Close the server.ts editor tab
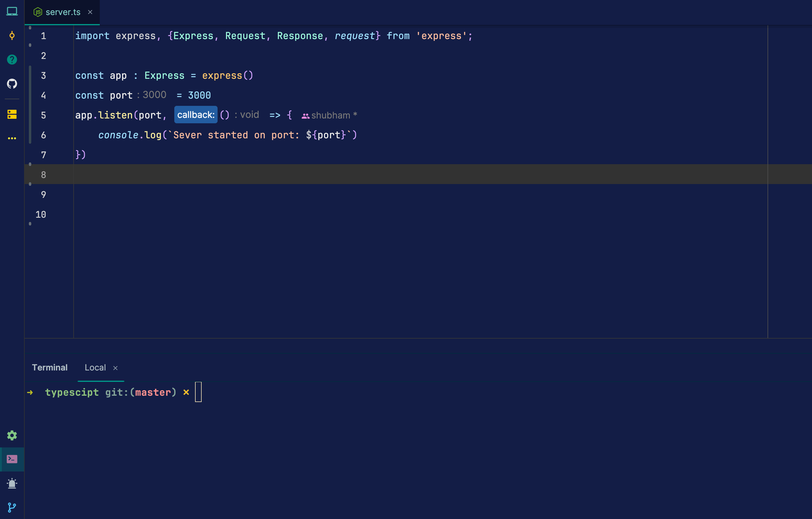This screenshot has width=812, height=519. tap(90, 12)
